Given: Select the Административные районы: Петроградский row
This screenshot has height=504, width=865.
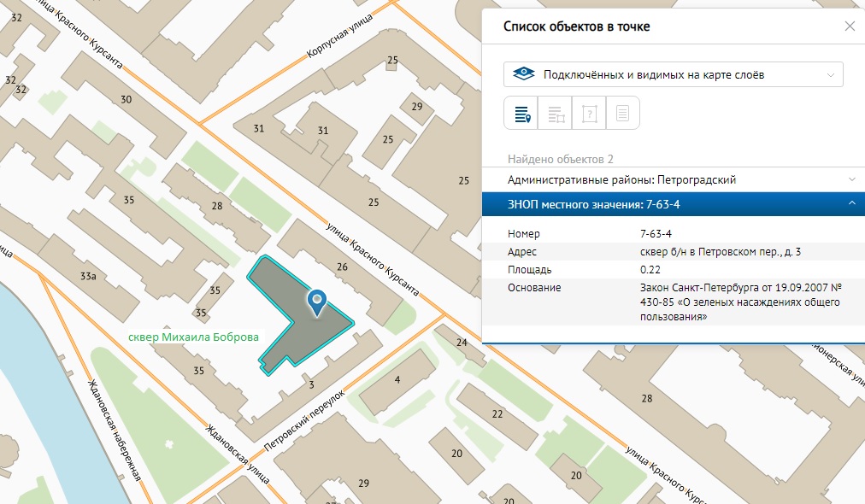Looking at the screenshot, I should click(x=621, y=179).
